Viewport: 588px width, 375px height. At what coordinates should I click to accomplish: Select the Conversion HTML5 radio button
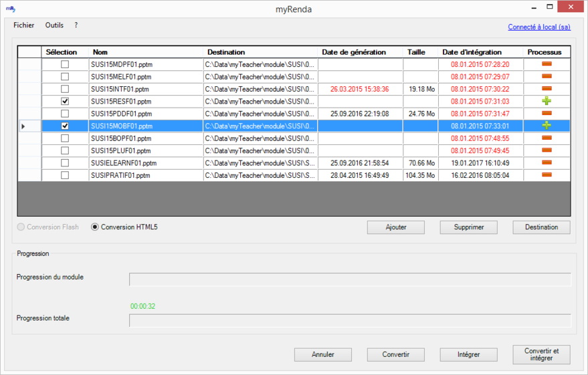pyautogui.click(x=95, y=227)
